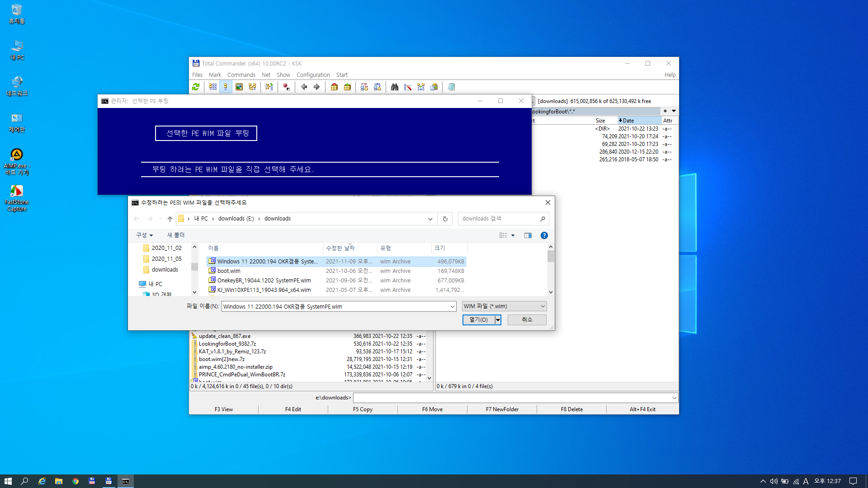Open Chrome from the taskbar
The width and height of the screenshot is (868, 488).
(x=75, y=481)
